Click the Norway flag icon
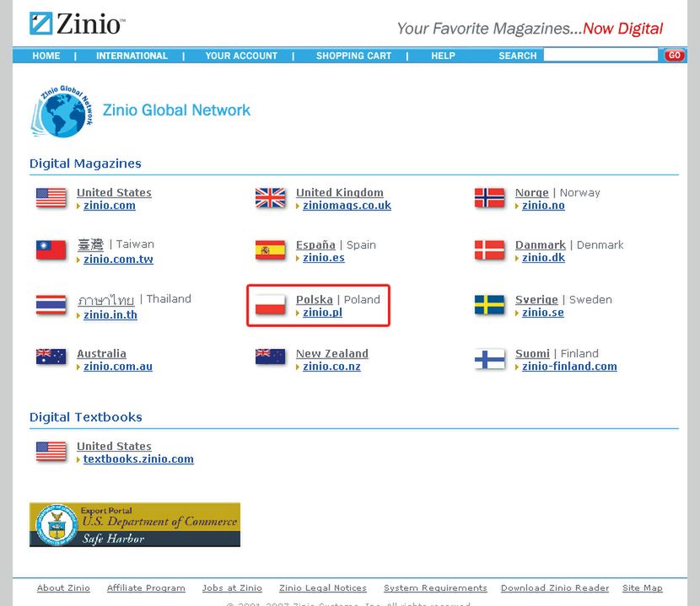Image resolution: width=700 pixels, height=606 pixels. [x=489, y=198]
